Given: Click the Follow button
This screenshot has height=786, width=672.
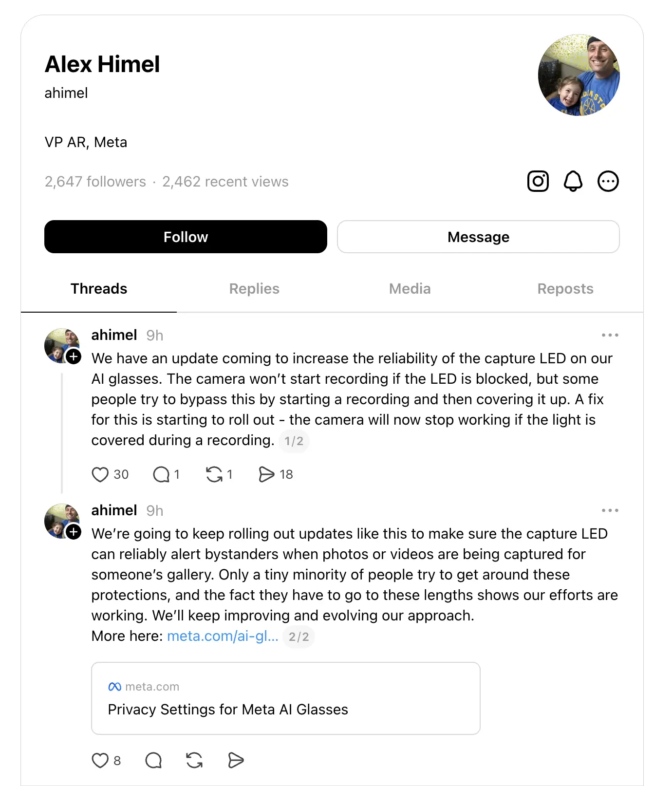Looking at the screenshot, I should point(186,237).
